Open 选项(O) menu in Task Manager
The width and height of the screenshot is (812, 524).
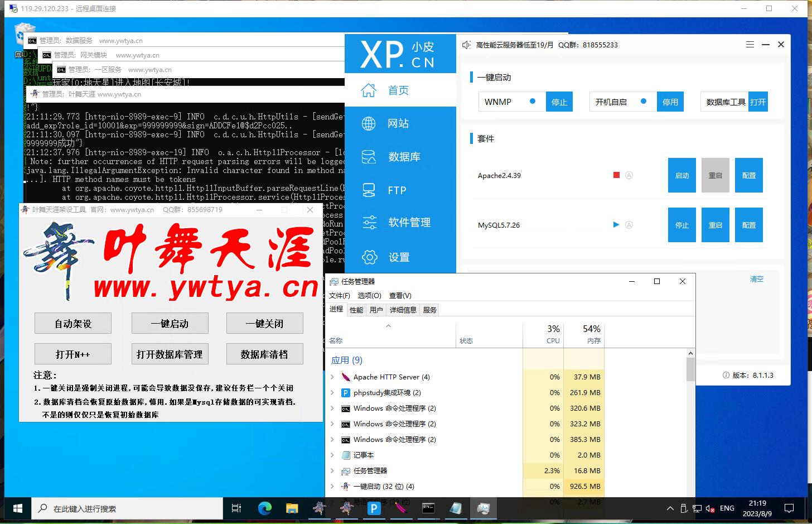point(369,296)
